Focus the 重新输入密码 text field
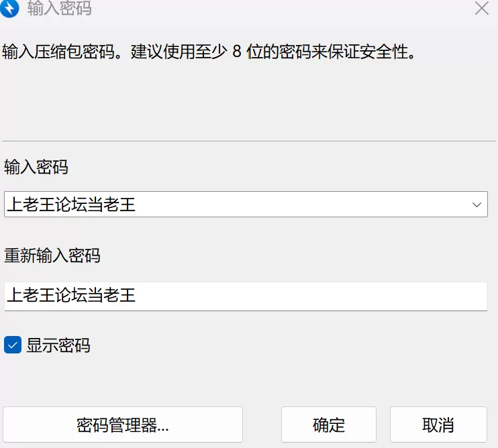 click(x=302, y=296)
